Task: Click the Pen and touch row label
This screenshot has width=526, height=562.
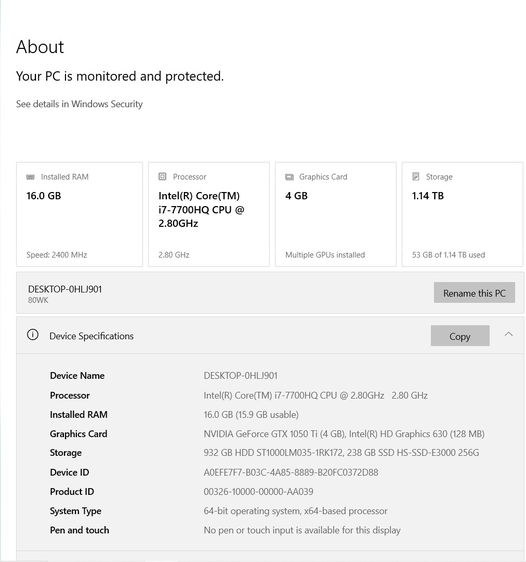Action: click(x=79, y=530)
